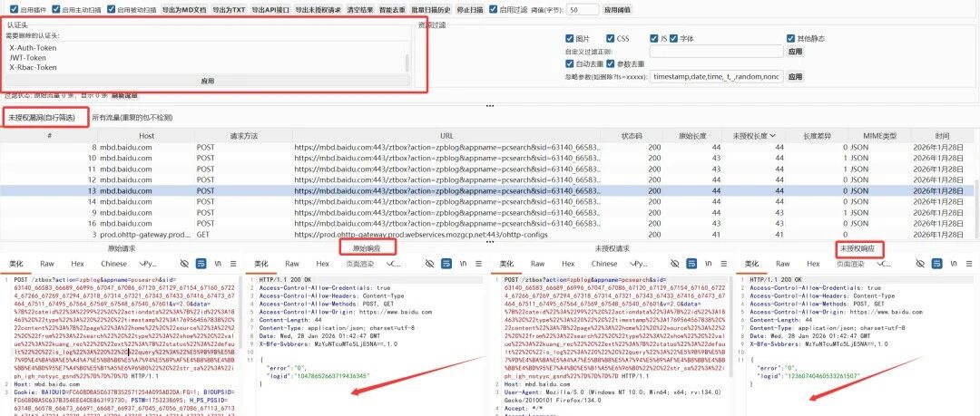The image size is (980, 416).
Task: Toggle the 其他静态 checkbox
Action: 791,38
